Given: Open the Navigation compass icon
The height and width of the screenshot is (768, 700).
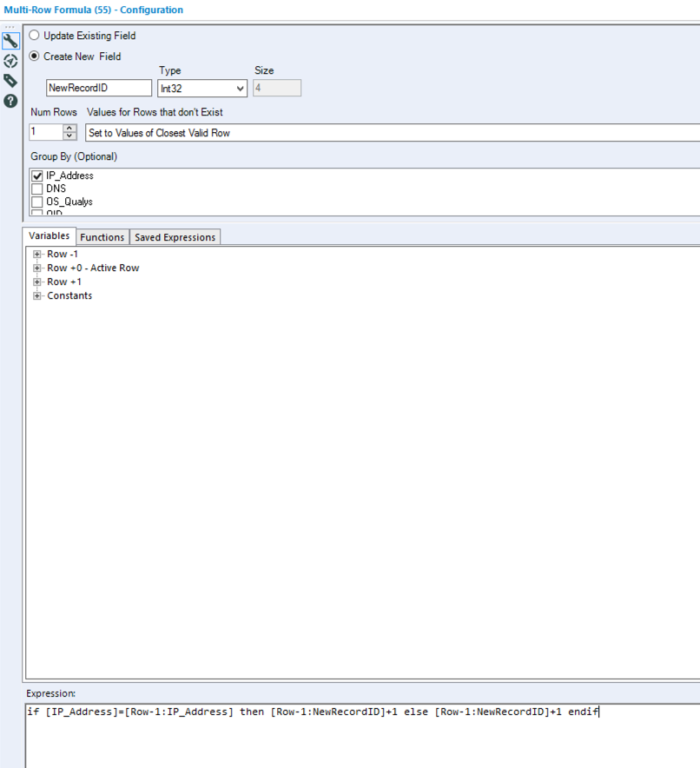Looking at the screenshot, I should (x=10, y=61).
